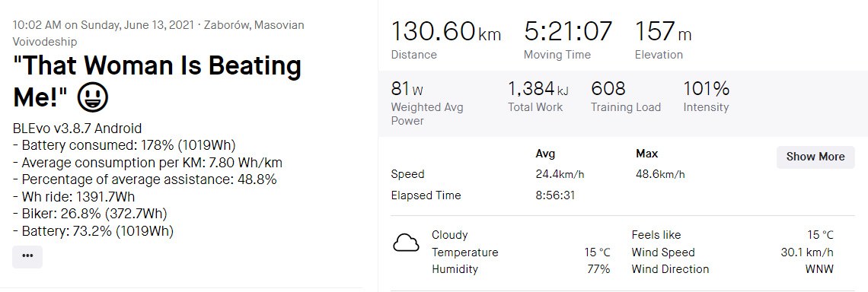Click the activity date and location line
The image size is (868, 292).
pyautogui.click(x=158, y=33)
